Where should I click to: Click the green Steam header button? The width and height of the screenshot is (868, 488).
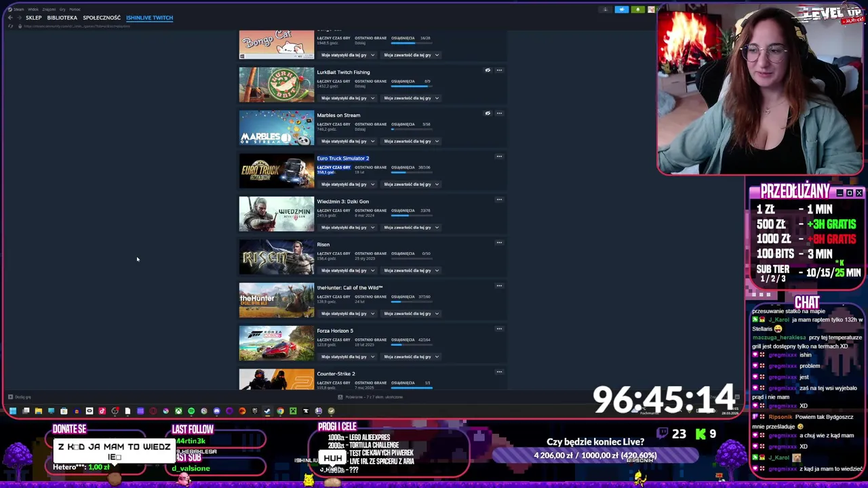[x=637, y=9]
